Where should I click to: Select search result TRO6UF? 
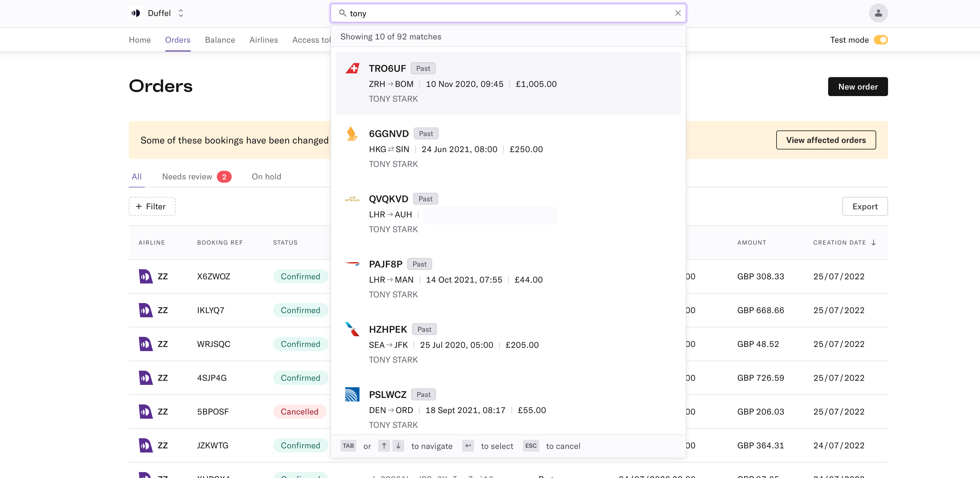508,83
